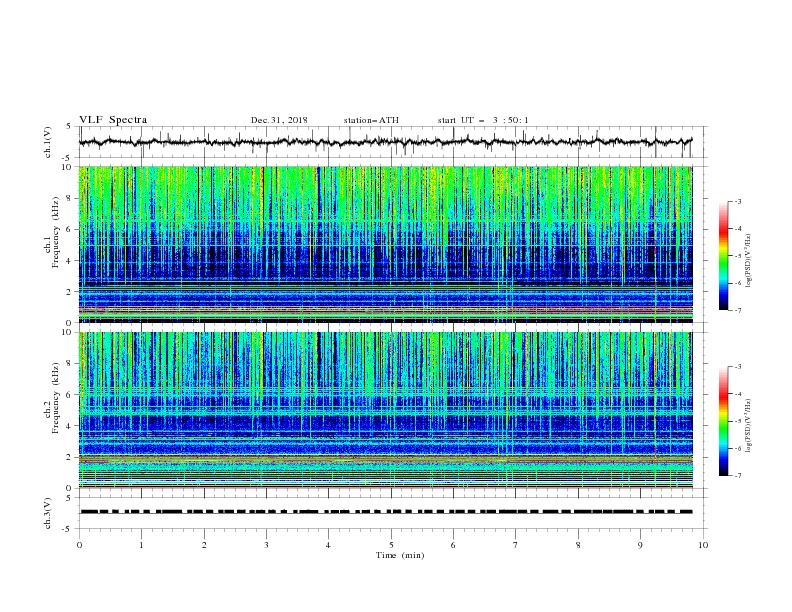Click the "station=ATH" header label
Screen dimensions: 792x612
coord(371,120)
